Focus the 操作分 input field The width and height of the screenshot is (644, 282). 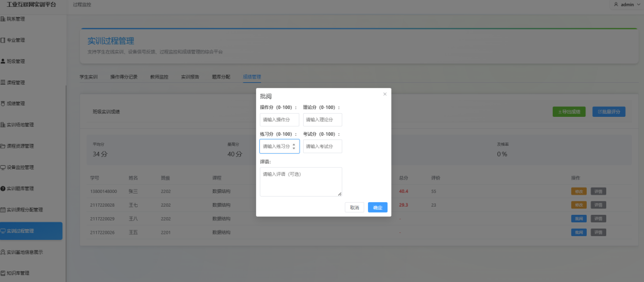[279, 119]
